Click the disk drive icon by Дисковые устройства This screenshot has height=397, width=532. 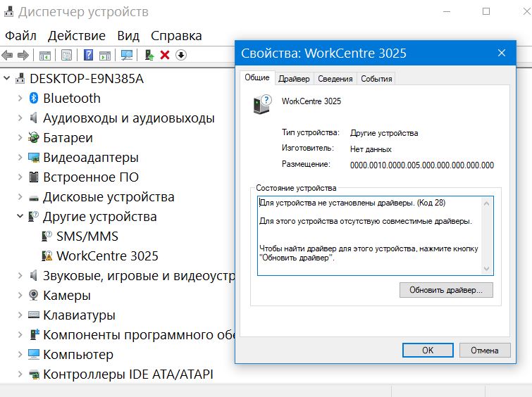click(x=34, y=198)
